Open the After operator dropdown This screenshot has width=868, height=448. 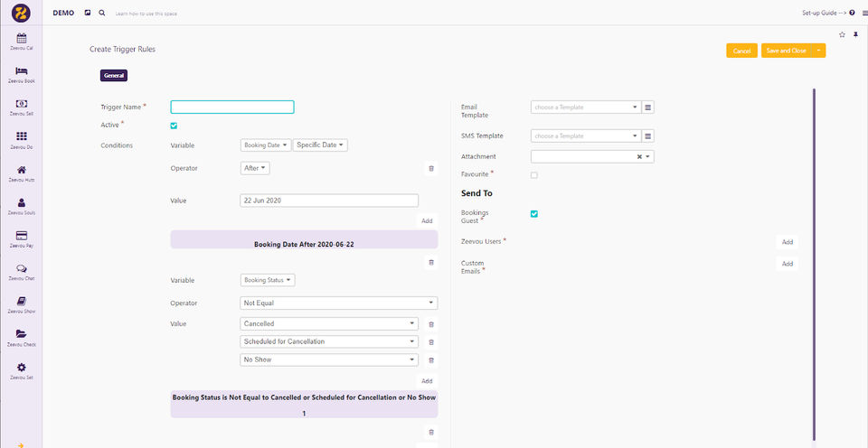coord(255,168)
